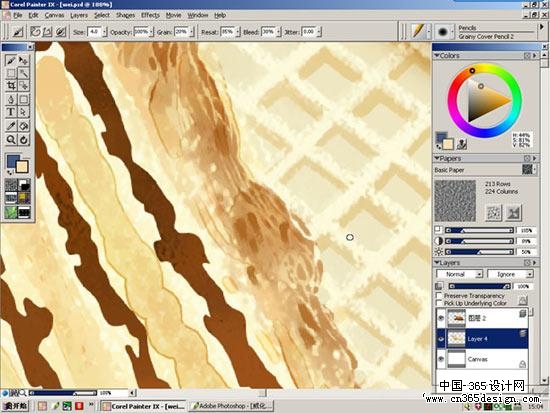Pick the Dropper tool

click(11, 126)
